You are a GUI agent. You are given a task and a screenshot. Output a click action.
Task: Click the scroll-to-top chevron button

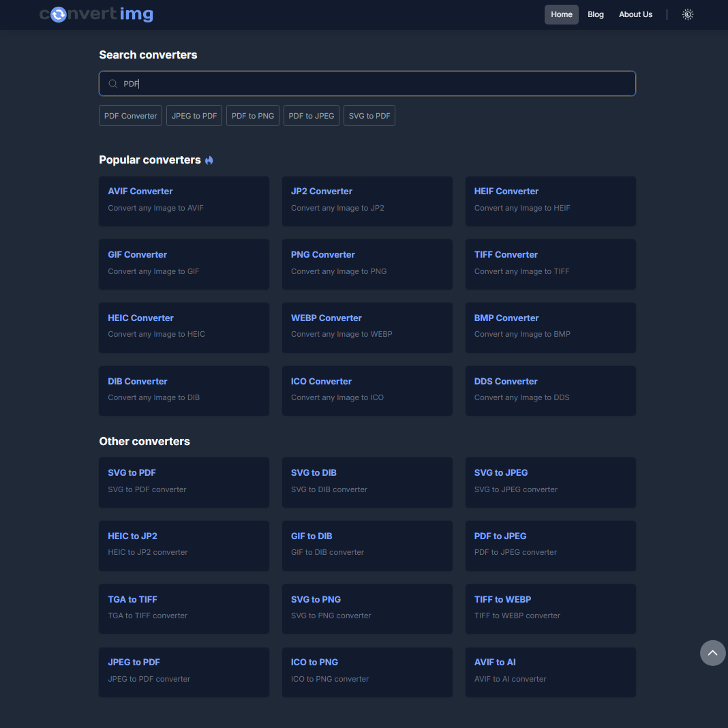[x=712, y=652]
